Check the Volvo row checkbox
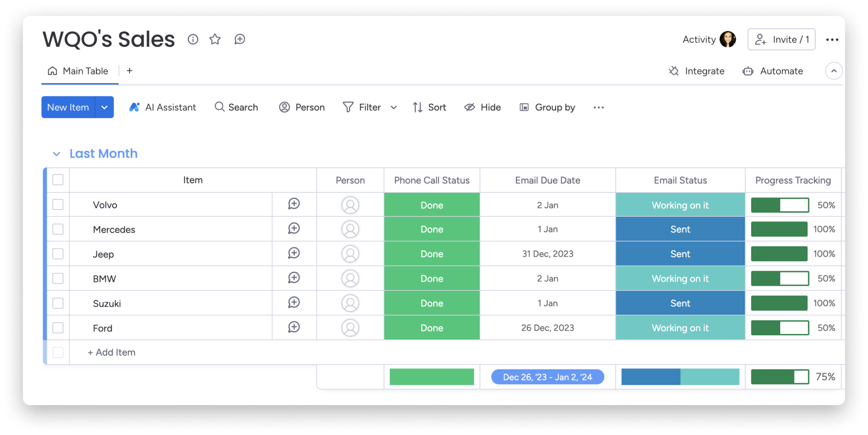 (58, 204)
